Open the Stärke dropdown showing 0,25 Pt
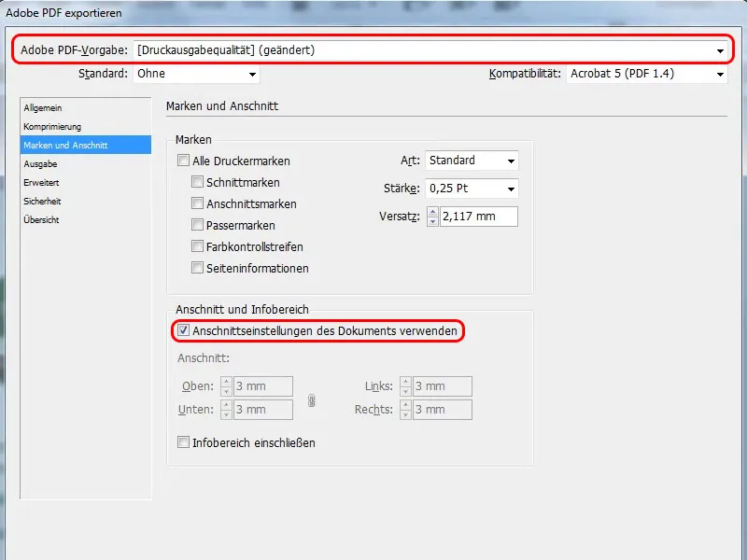This screenshot has height=560, width=747. [472, 189]
